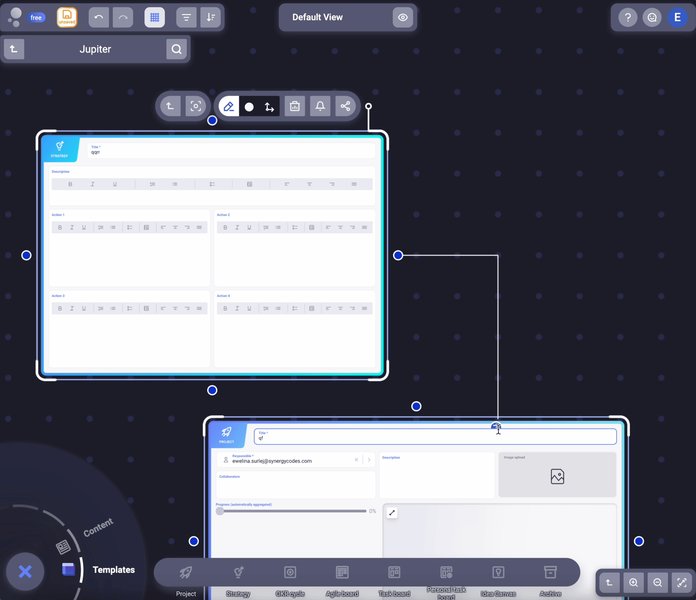The height and width of the screenshot is (600, 696).
Task: Click the Project Description field
Action: pos(437,474)
